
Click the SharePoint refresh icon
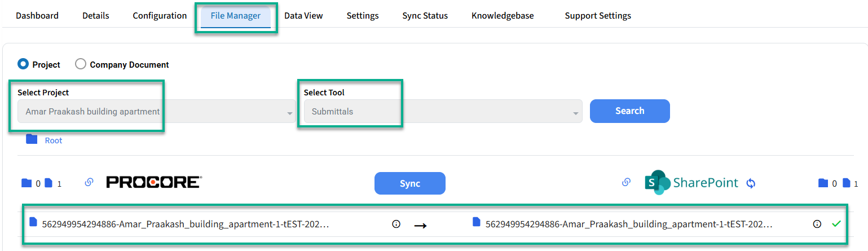pyautogui.click(x=751, y=183)
